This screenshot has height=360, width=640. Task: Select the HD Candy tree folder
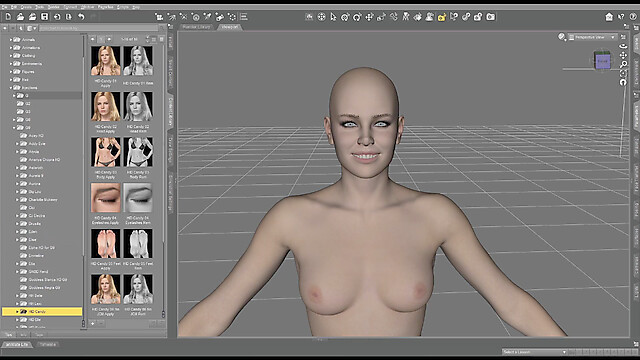(x=42, y=311)
